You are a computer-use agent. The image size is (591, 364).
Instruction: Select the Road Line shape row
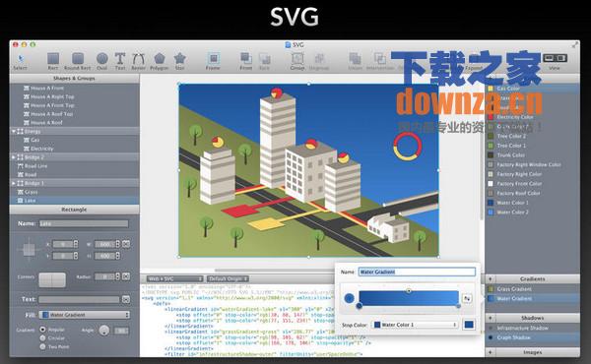tap(74, 165)
